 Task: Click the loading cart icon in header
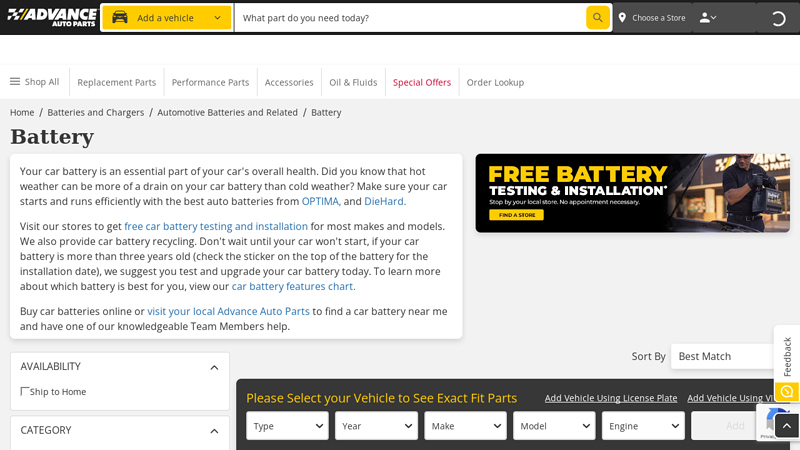[778, 18]
